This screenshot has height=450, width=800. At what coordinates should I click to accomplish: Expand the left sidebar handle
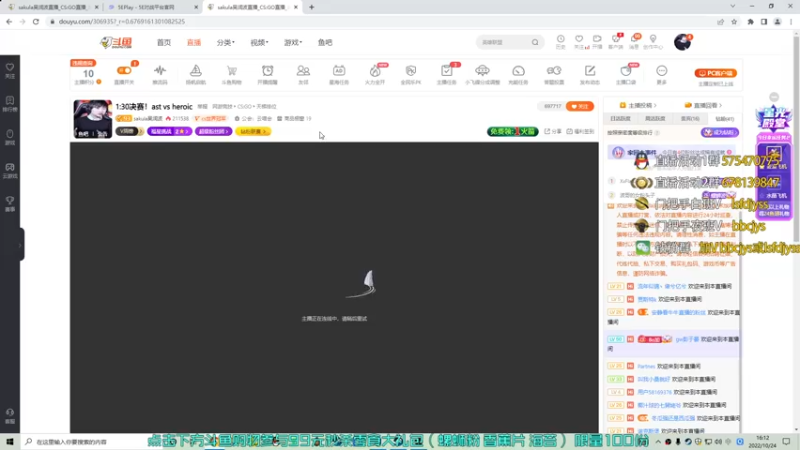20,245
